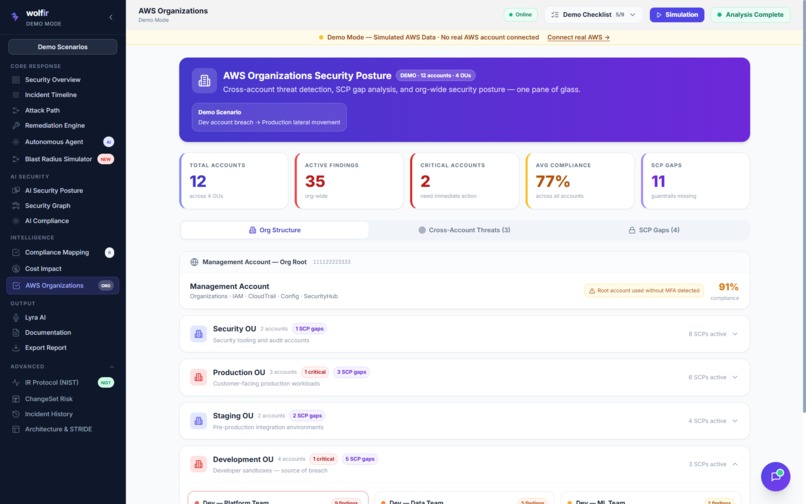Click the building icon in Security Posture banner
This screenshot has width=806, height=504.
tap(204, 81)
